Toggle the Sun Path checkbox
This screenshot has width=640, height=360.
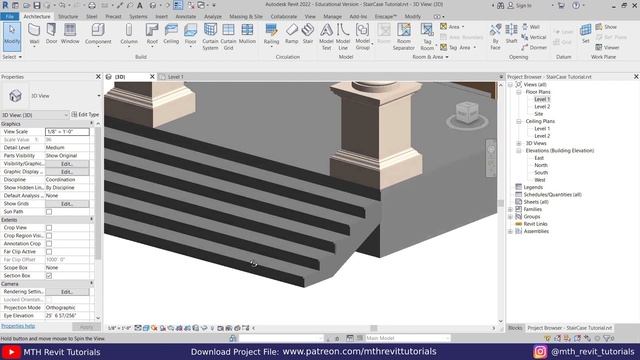point(49,211)
